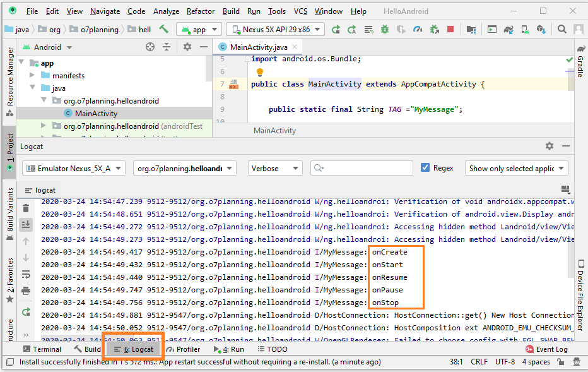This screenshot has height=372, width=588.
Task: Select the logcat sub-tab
Action: (x=40, y=190)
